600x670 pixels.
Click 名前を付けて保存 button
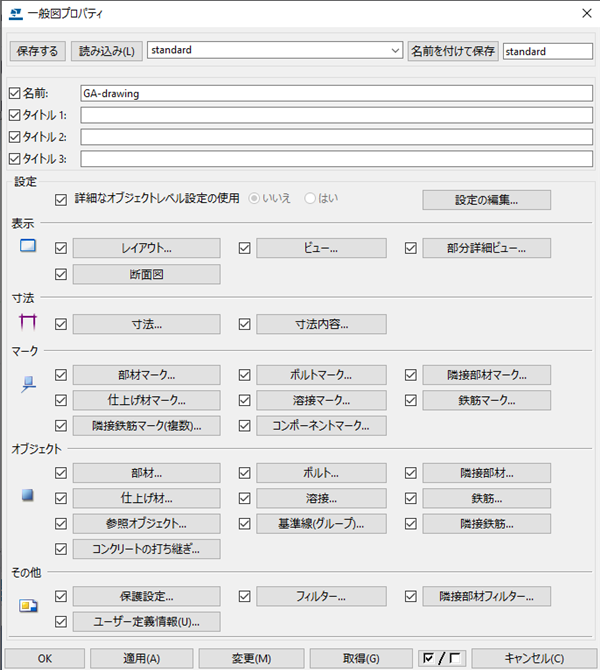[x=453, y=50]
